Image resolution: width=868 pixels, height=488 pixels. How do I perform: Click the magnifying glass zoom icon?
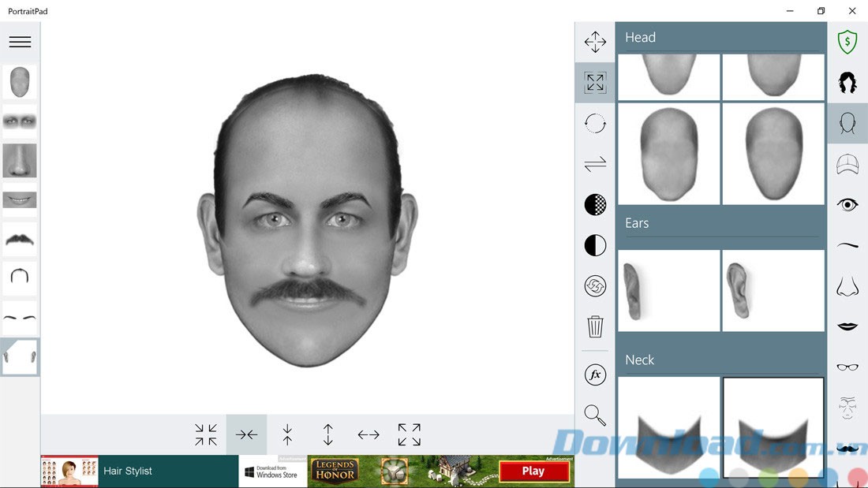tap(595, 415)
